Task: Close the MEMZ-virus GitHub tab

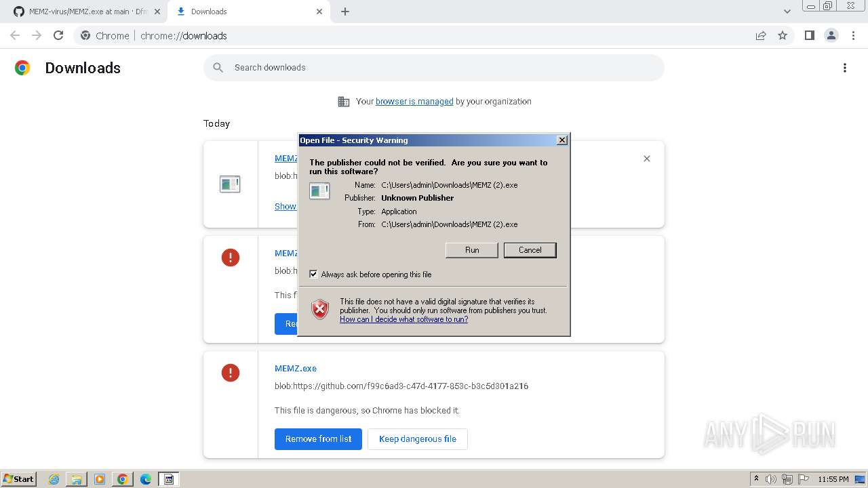Action: (157, 12)
